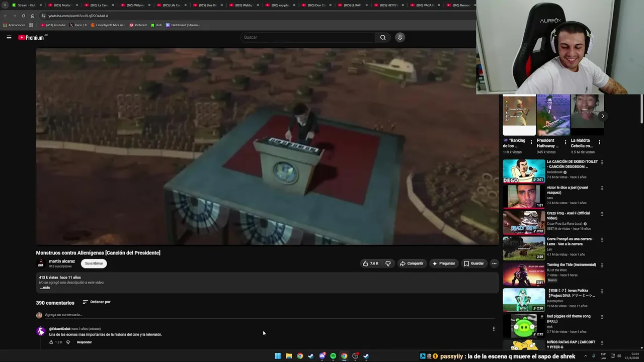Switch to the (865) Blue Bir tab
This screenshot has height=362, width=644.
pyautogui.click(x=207, y=5)
